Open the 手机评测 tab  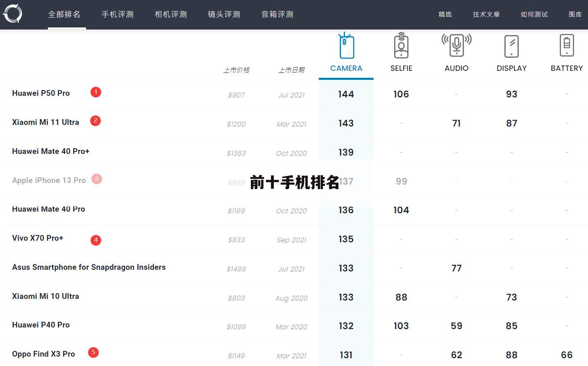[118, 14]
